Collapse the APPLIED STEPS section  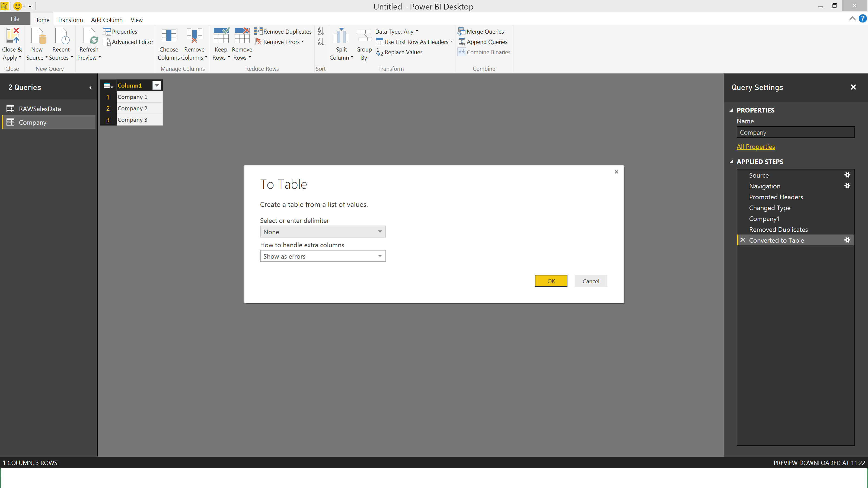(732, 162)
